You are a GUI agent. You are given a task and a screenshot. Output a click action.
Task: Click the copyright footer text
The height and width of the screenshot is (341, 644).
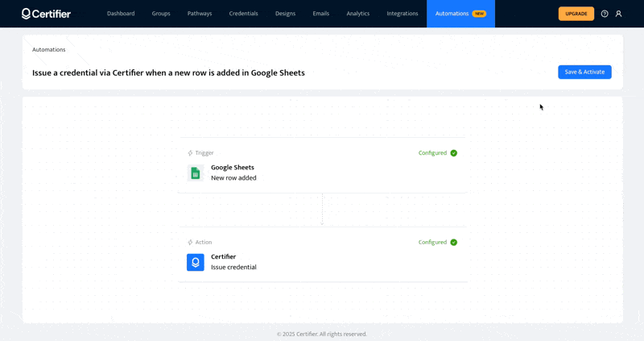coord(322,334)
